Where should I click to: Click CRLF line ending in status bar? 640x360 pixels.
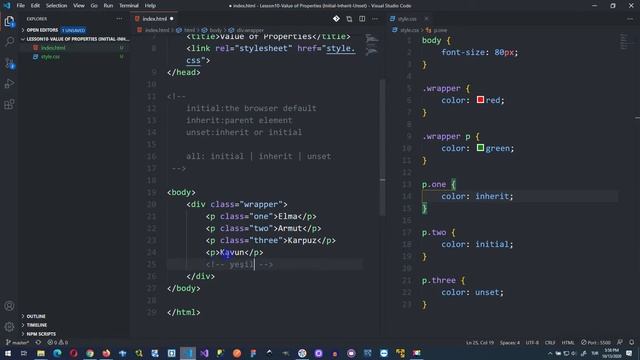pyautogui.click(x=550, y=342)
